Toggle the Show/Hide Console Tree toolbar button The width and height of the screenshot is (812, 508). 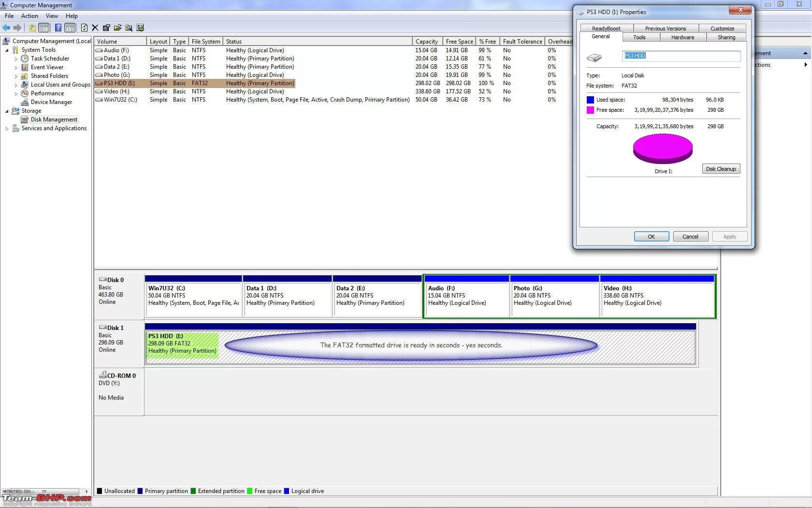point(43,28)
